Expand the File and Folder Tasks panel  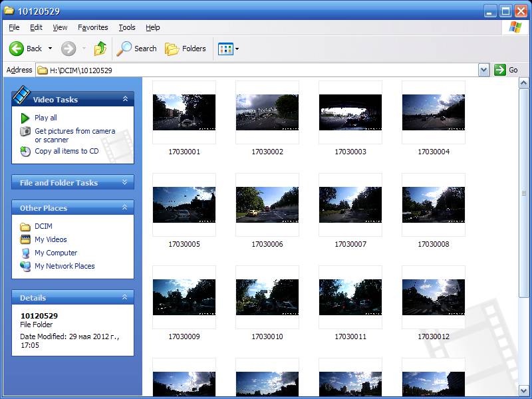tap(125, 182)
